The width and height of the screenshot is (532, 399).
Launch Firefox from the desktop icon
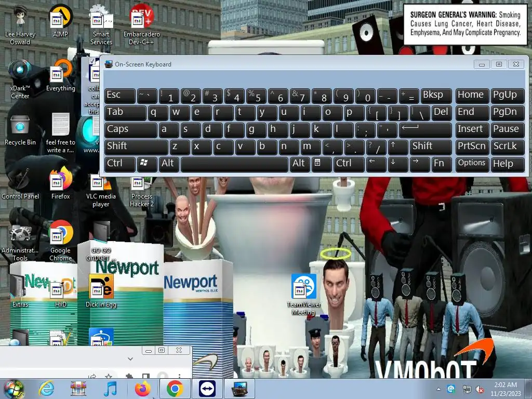[x=60, y=183]
